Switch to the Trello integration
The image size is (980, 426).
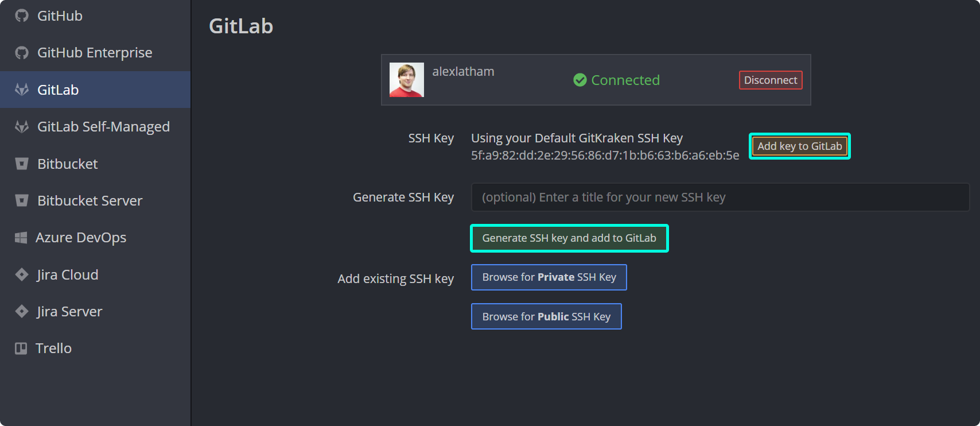pyautogui.click(x=53, y=348)
